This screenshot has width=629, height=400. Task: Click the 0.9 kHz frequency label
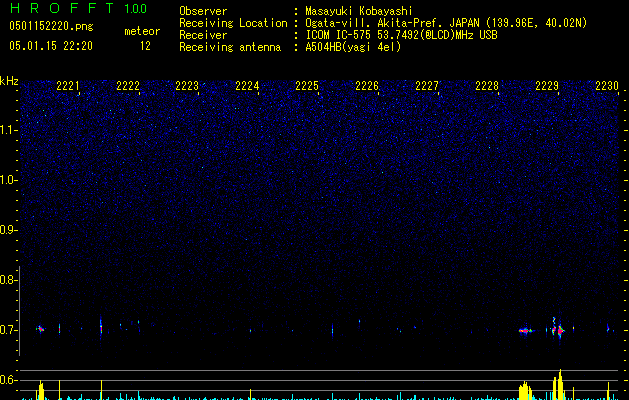click(x=8, y=230)
